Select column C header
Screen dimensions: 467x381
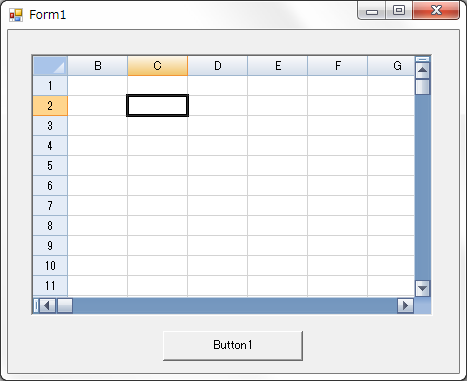click(x=158, y=66)
